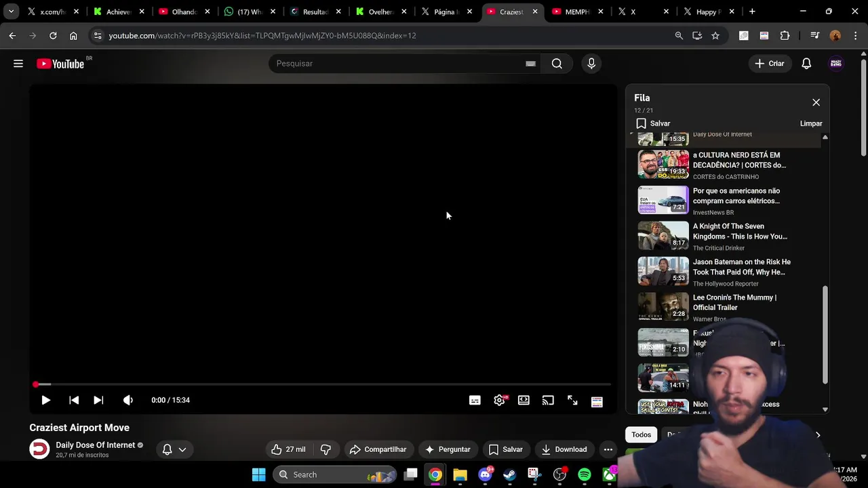Viewport: 868px width, 488px height.
Task: Open Chrome media controls icon
Action: coord(814,36)
